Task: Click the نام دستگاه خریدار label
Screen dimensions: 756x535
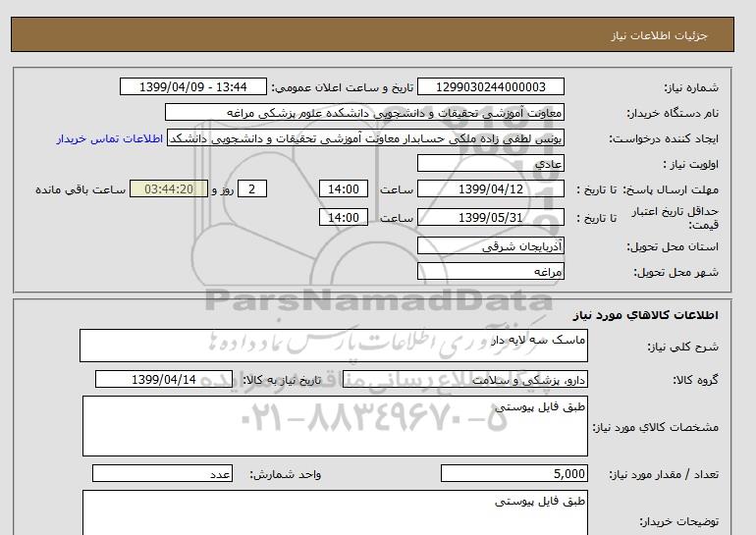Action: (674, 113)
